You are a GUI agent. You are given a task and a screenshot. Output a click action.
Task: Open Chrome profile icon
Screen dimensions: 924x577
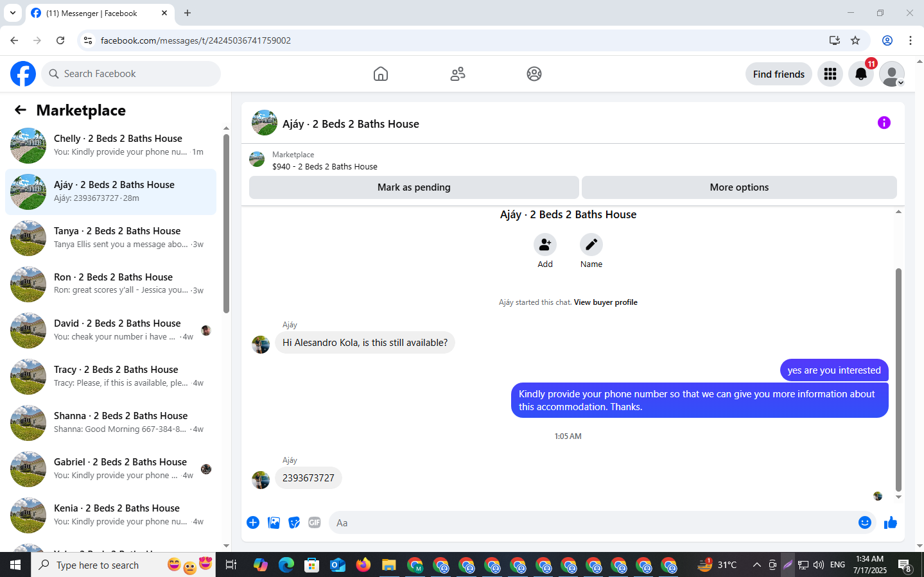click(887, 40)
